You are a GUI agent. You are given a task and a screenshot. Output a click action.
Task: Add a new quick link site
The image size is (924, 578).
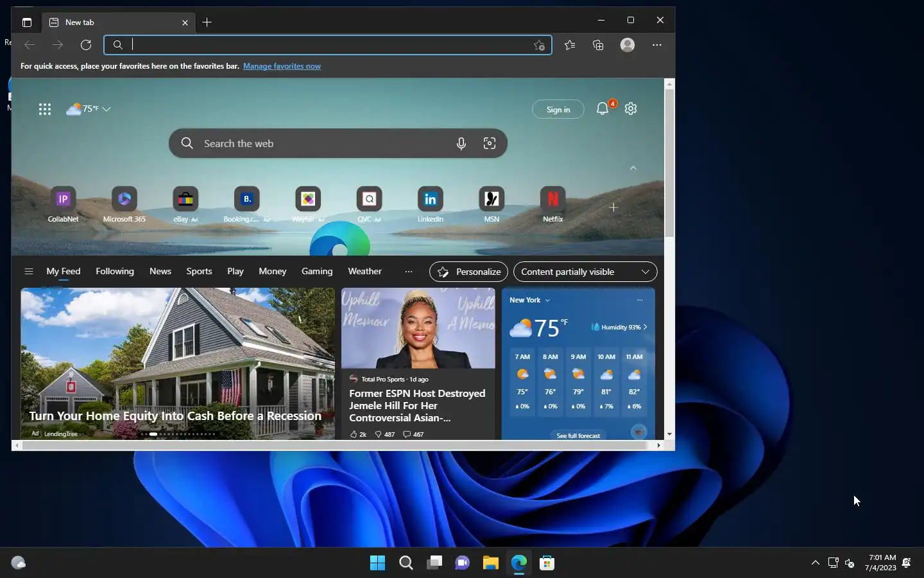613,207
